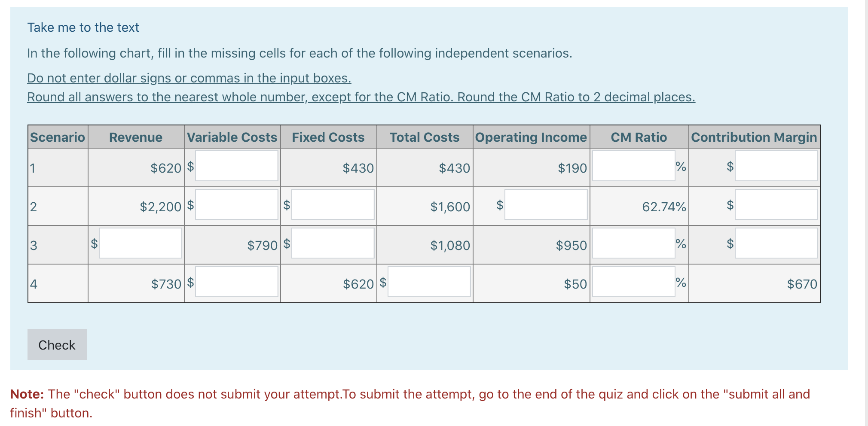
Task: Select the Contribution Margin input for Scenario 1
Action: point(776,167)
